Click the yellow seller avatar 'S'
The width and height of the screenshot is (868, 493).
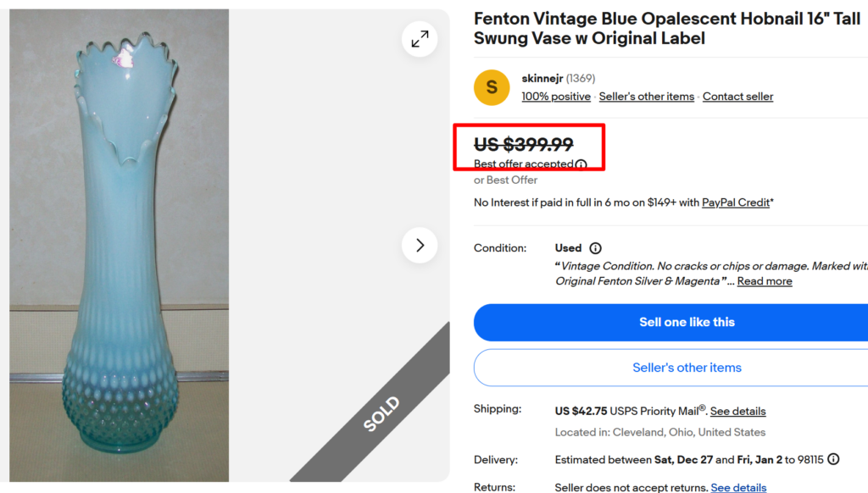(x=492, y=87)
